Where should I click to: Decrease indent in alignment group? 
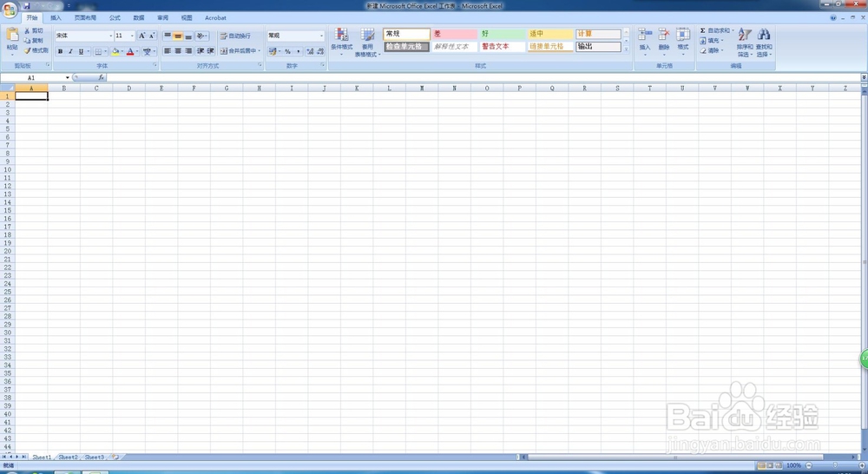[200, 51]
